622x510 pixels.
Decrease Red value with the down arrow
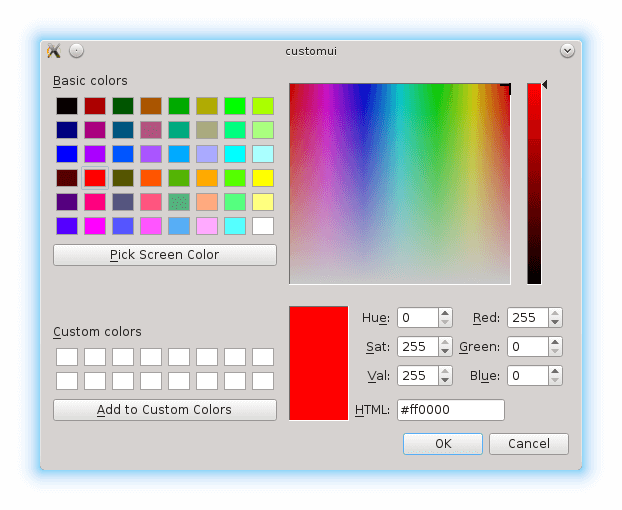tap(555, 323)
